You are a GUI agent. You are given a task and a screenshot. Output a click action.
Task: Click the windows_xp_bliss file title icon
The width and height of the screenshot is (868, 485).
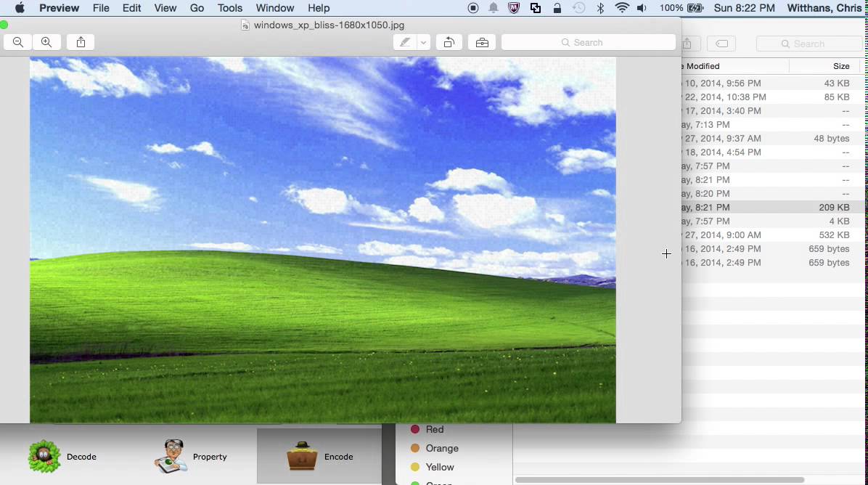[x=245, y=25]
